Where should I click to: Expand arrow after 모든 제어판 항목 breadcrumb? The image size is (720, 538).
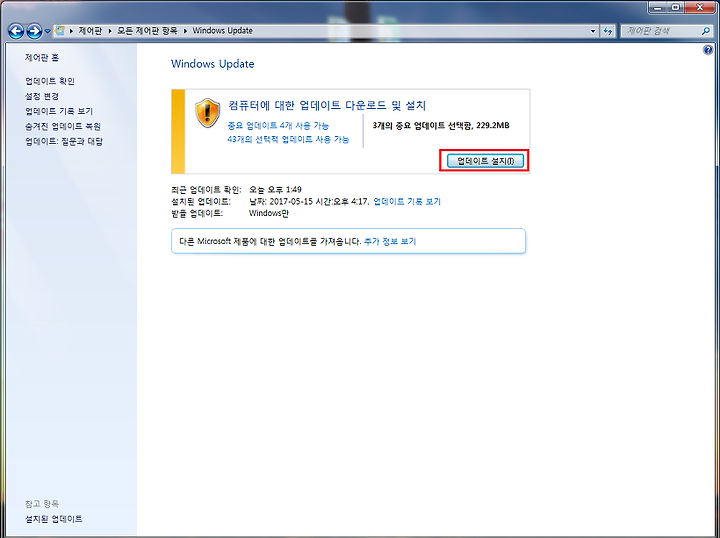click(185, 31)
